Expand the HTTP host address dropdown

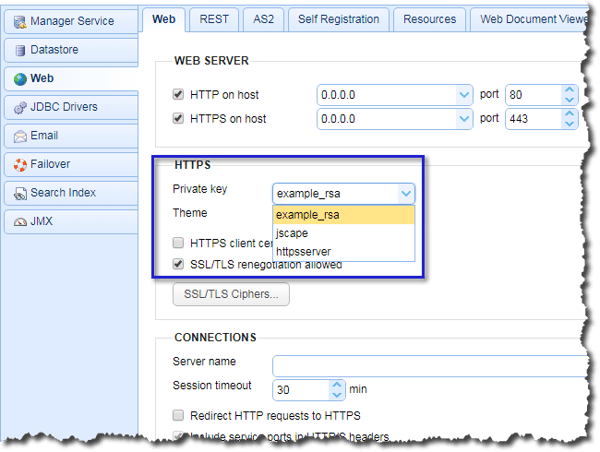464,95
